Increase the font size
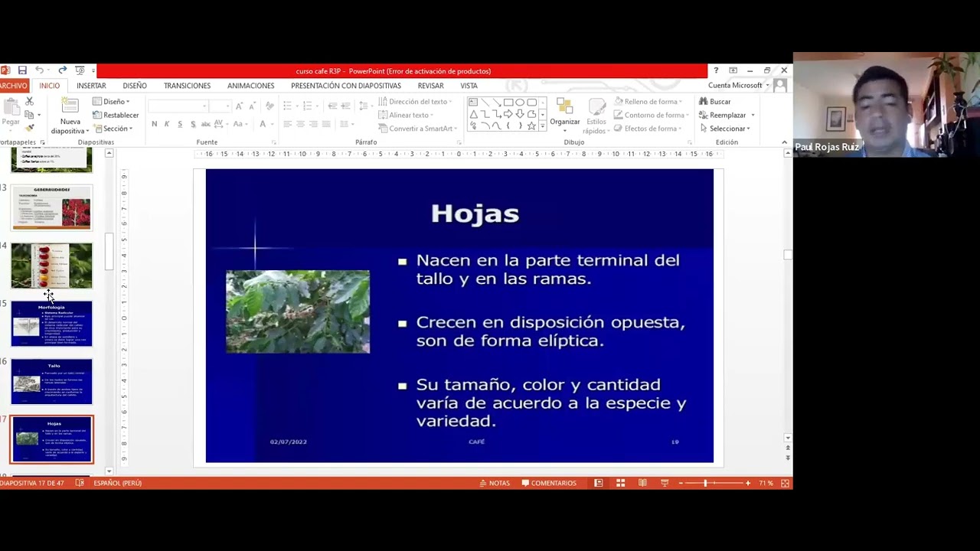Image resolution: width=980 pixels, height=551 pixels. click(x=240, y=106)
